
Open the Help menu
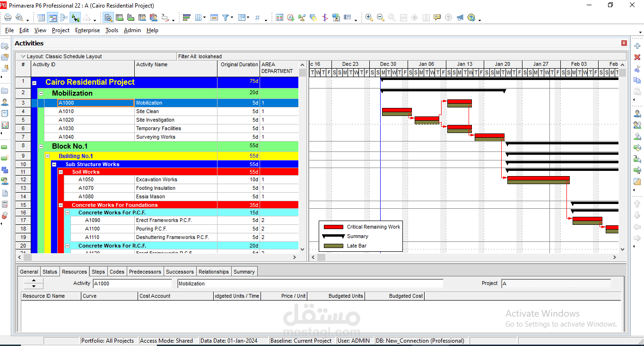pos(152,30)
